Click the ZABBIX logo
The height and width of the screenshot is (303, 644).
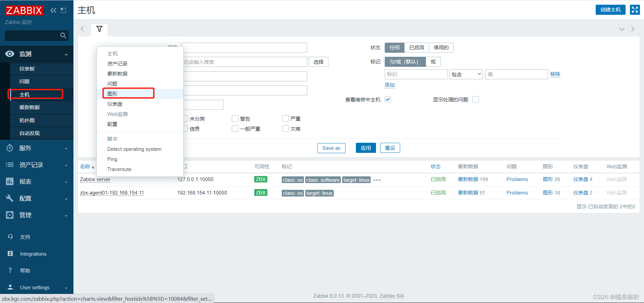pyautogui.click(x=24, y=10)
